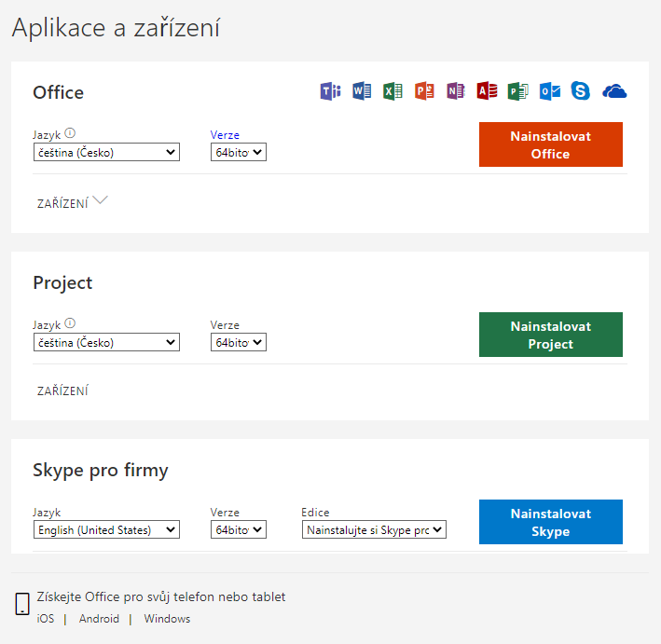Click the Outlook icon
Screen dimensions: 661x644
point(550,91)
